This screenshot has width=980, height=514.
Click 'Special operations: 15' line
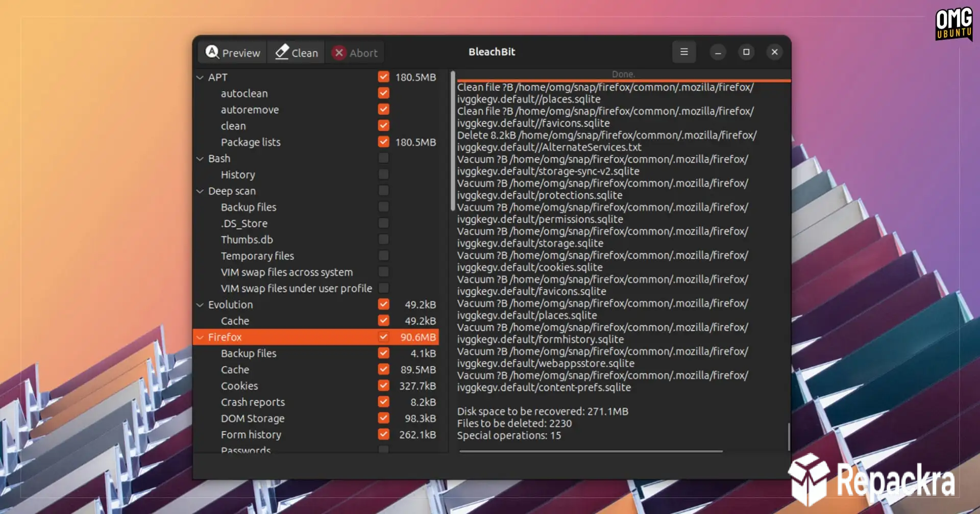509,436
